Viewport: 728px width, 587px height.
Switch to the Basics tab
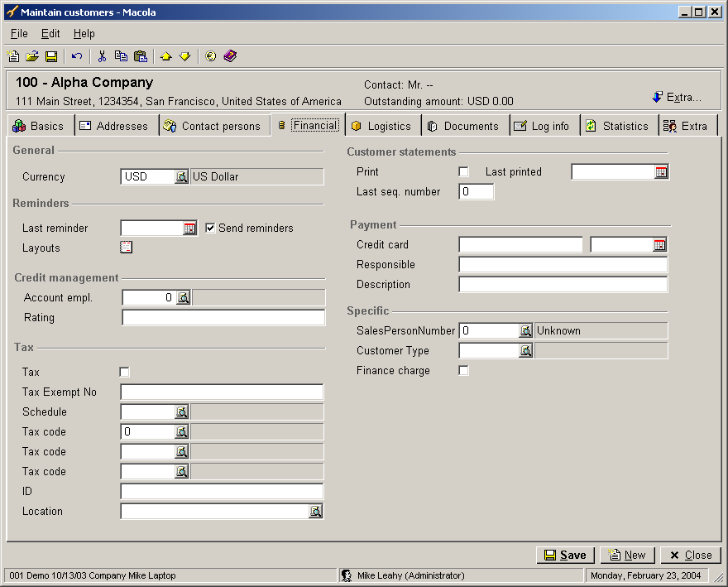[41, 126]
